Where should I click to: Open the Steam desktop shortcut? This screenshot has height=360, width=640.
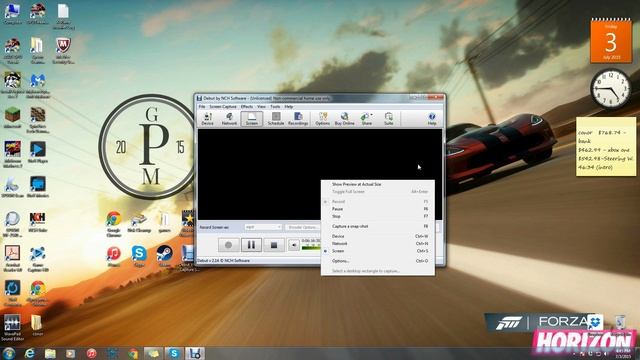click(x=164, y=257)
